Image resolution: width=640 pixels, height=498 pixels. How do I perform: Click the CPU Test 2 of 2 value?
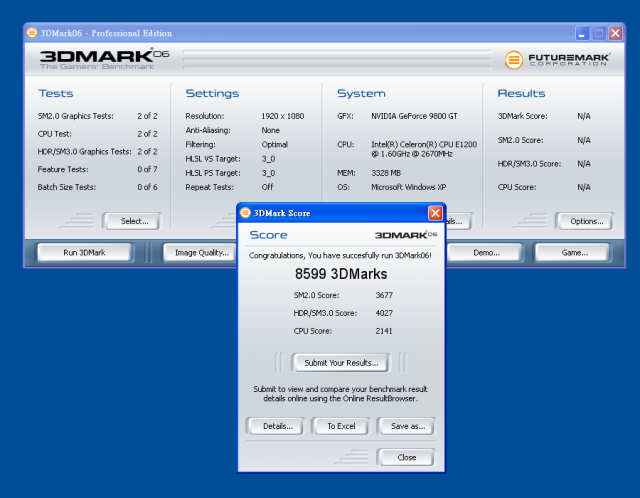(147, 133)
